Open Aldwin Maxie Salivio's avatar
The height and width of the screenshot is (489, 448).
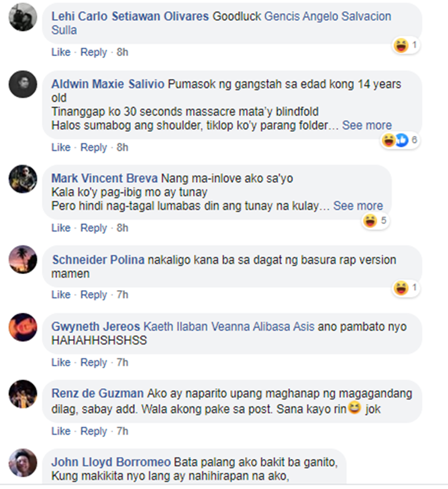23,84
